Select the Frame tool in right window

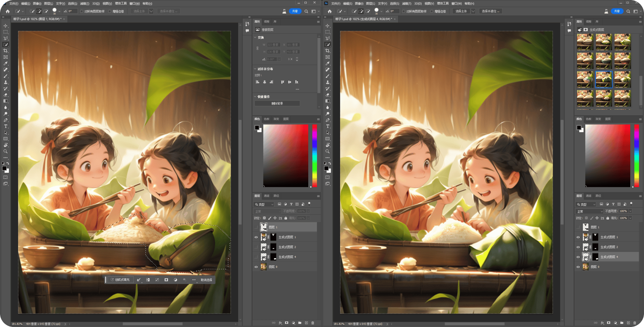pos(327,57)
